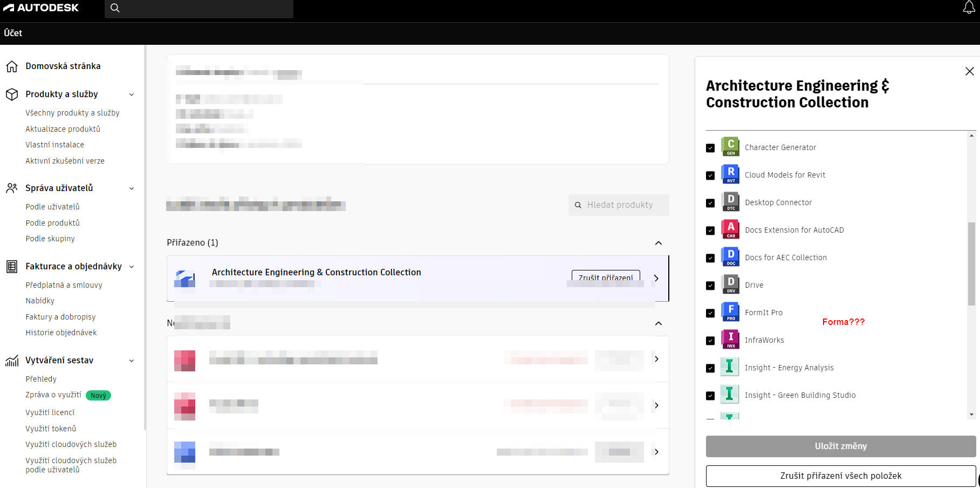Collapse the Vytváření sestav section
The width and height of the screenshot is (980, 488).
132,361
